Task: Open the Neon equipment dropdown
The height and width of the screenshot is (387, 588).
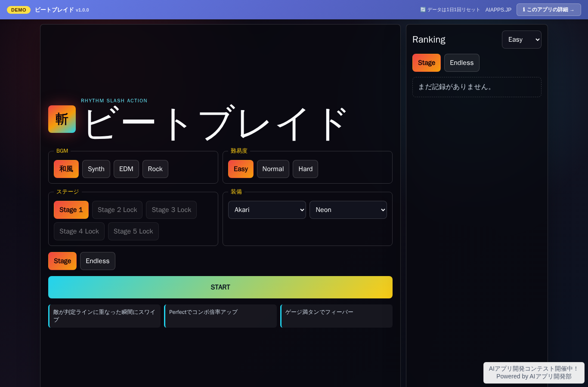Action: 348,210
